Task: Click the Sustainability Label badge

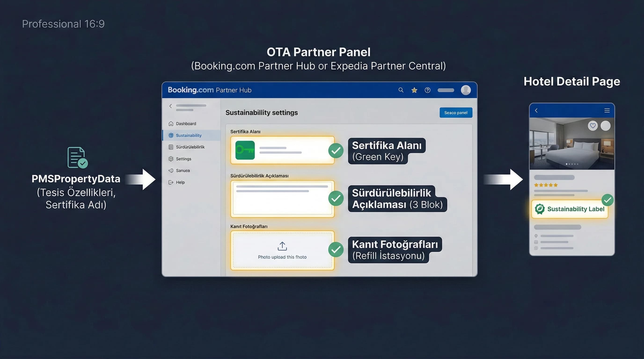Action: point(570,209)
